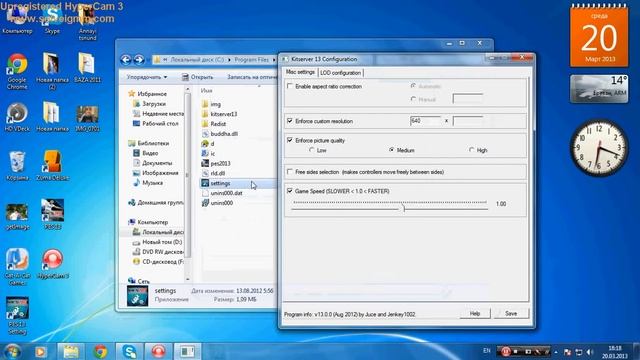Viewport: 640px width, 360px height.
Task: Enable Free sides selection checkbox
Action: 290,172
